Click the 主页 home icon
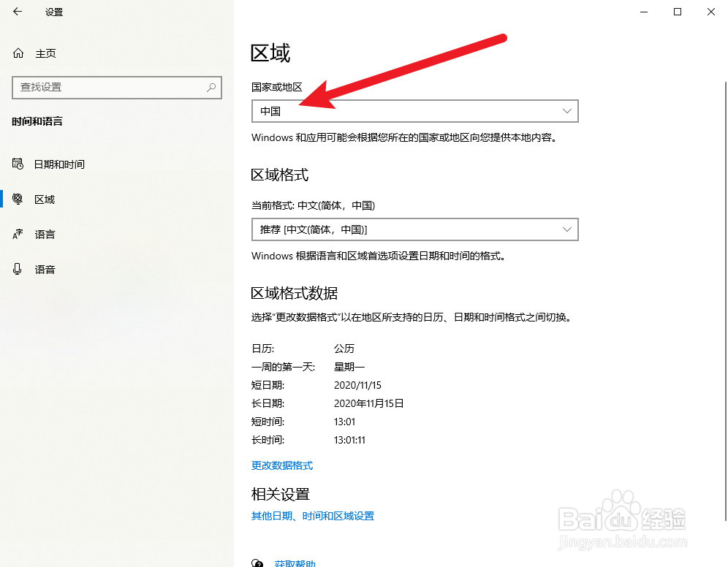Image resolution: width=728 pixels, height=567 pixels. click(17, 53)
